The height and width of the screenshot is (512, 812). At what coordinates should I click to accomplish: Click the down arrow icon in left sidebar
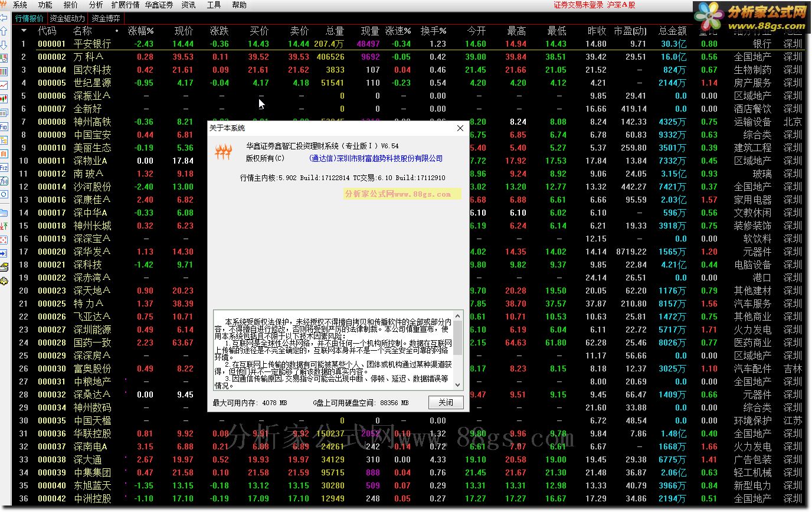point(4,45)
